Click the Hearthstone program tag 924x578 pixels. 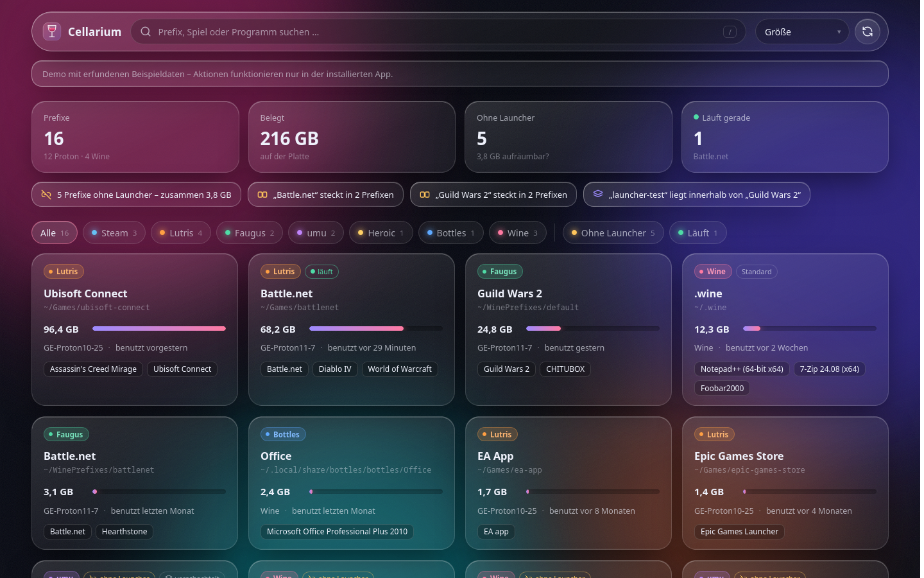point(124,532)
